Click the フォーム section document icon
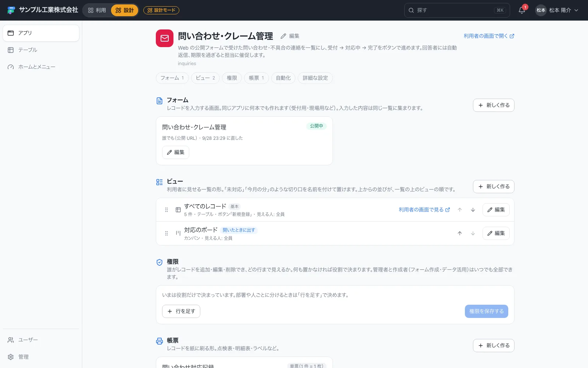588x368 pixels. pos(159,101)
